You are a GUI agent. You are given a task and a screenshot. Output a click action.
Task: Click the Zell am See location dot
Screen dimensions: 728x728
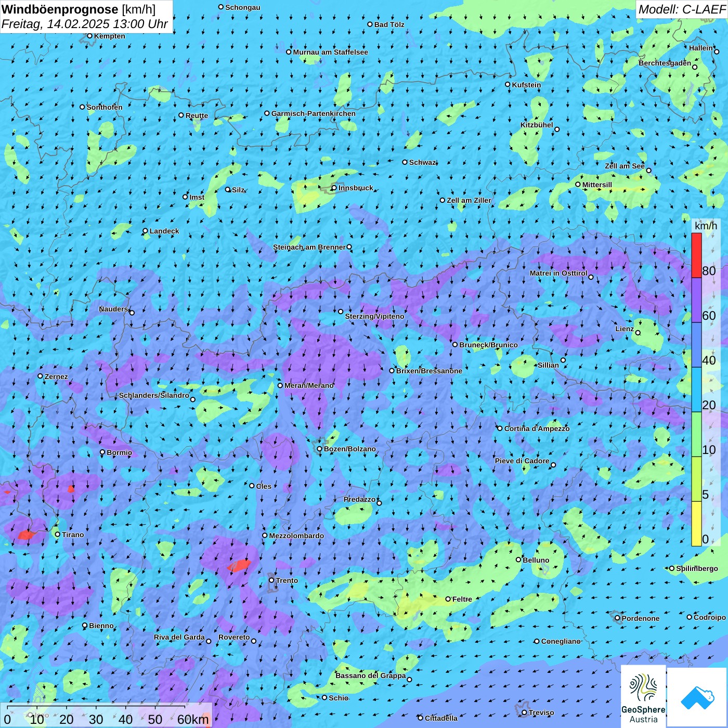pos(648,170)
